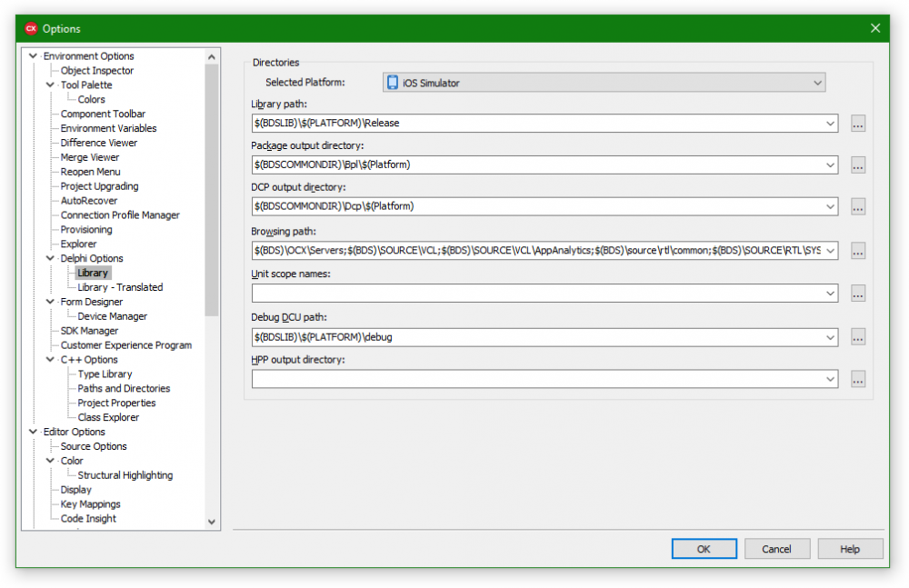Select Connection Profile Manager

(120, 215)
